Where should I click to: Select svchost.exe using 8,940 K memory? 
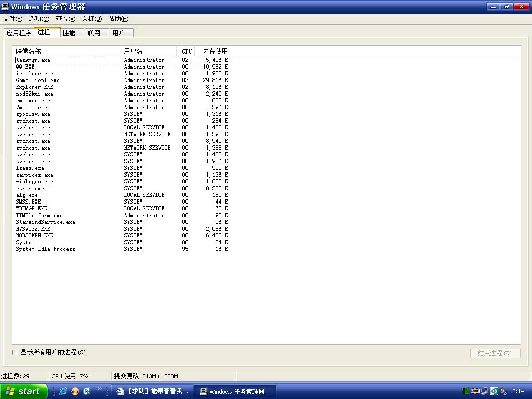tap(123, 141)
